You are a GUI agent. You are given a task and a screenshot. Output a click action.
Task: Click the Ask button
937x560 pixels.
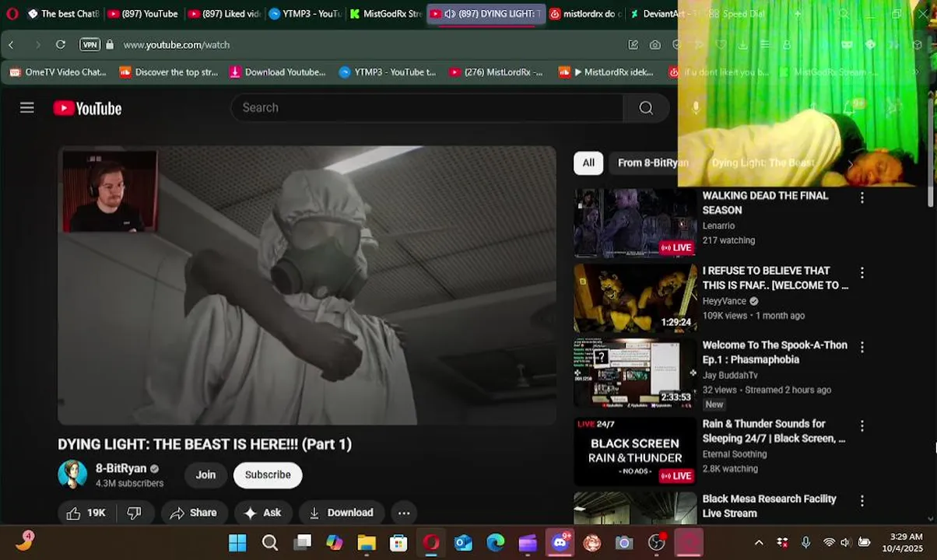pyautogui.click(x=262, y=513)
